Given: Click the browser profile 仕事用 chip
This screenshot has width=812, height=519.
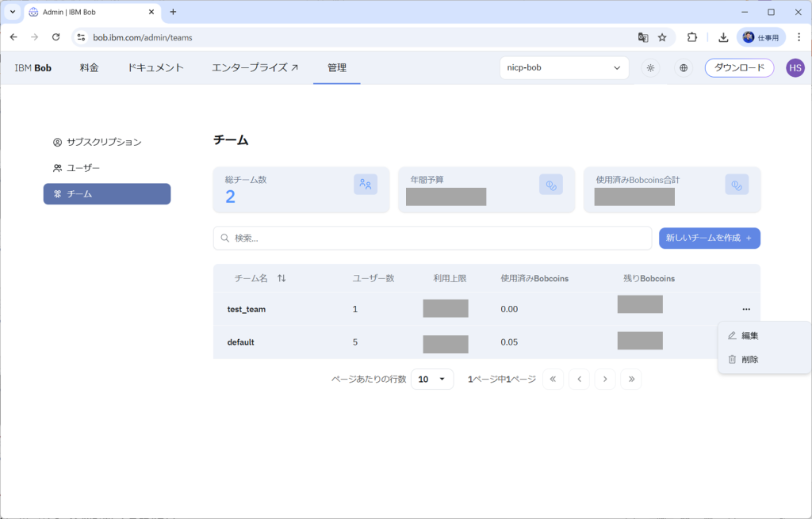Looking at the screenshot, I should tap(761, 37).
